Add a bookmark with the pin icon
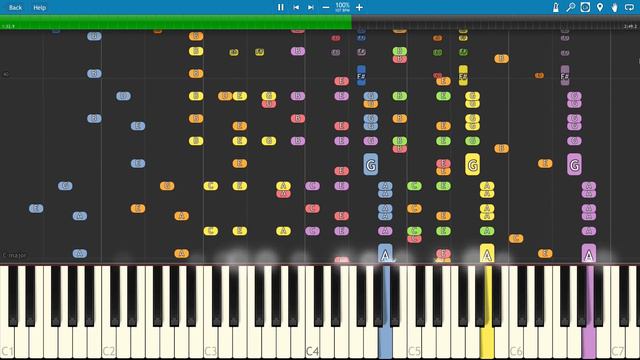 [x=600, y=7]
